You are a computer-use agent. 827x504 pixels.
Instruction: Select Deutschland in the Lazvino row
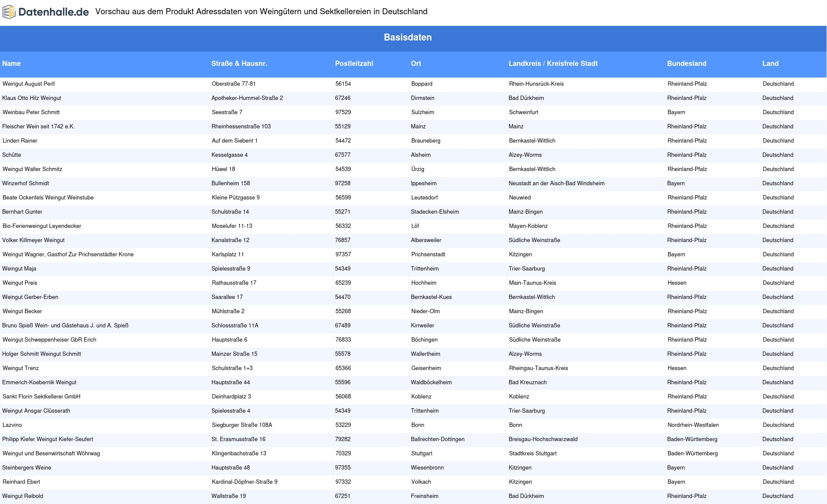(x=778, y=425)
